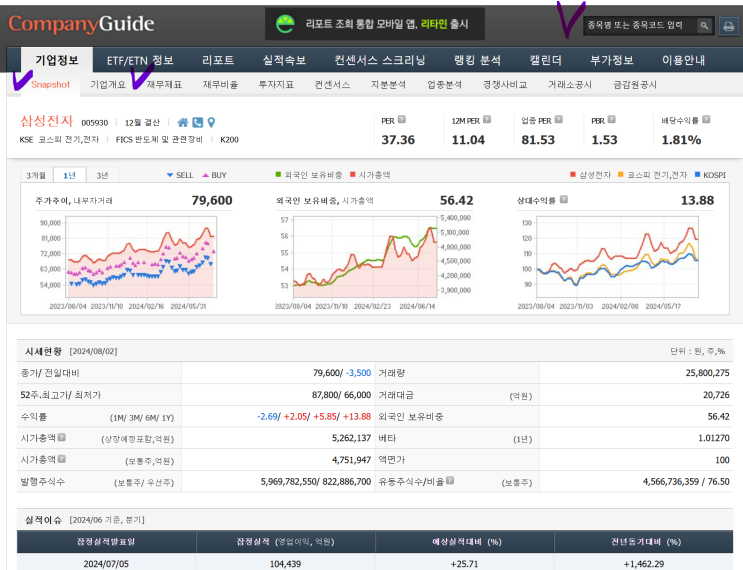Image resolution: width=743 pixels, height=570 pixels.
Task: Open the 캘린더 menu
Action: coord(545,61)
